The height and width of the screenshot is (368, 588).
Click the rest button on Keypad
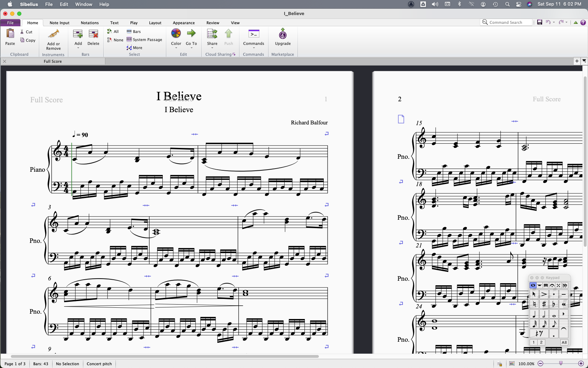point(539,334)
